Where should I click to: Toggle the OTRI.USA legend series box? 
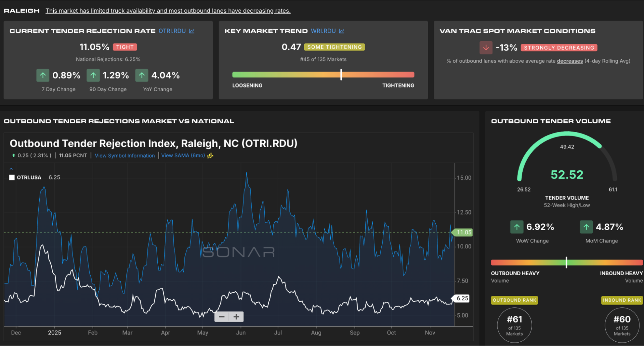point(12,177)
